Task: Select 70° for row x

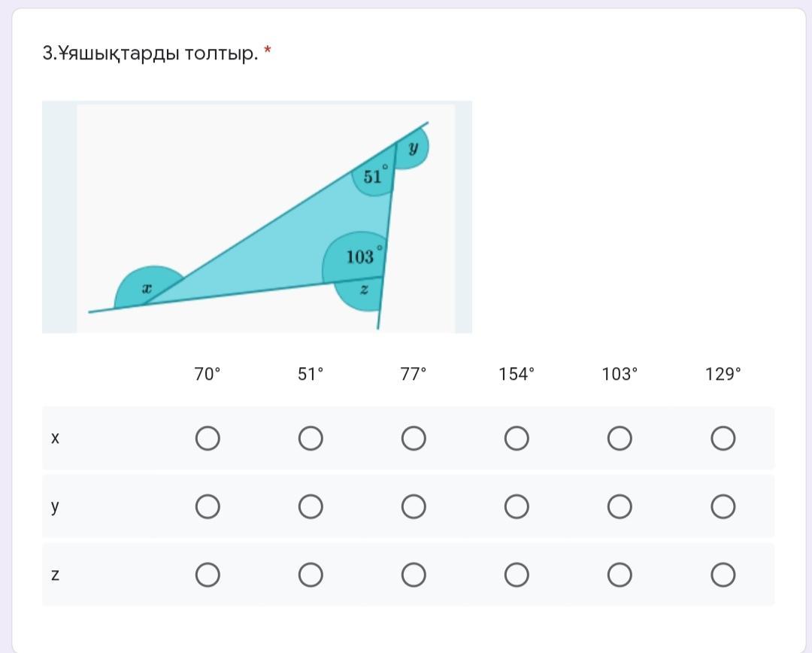Action: pyautogui.click(x=208, y=439)
